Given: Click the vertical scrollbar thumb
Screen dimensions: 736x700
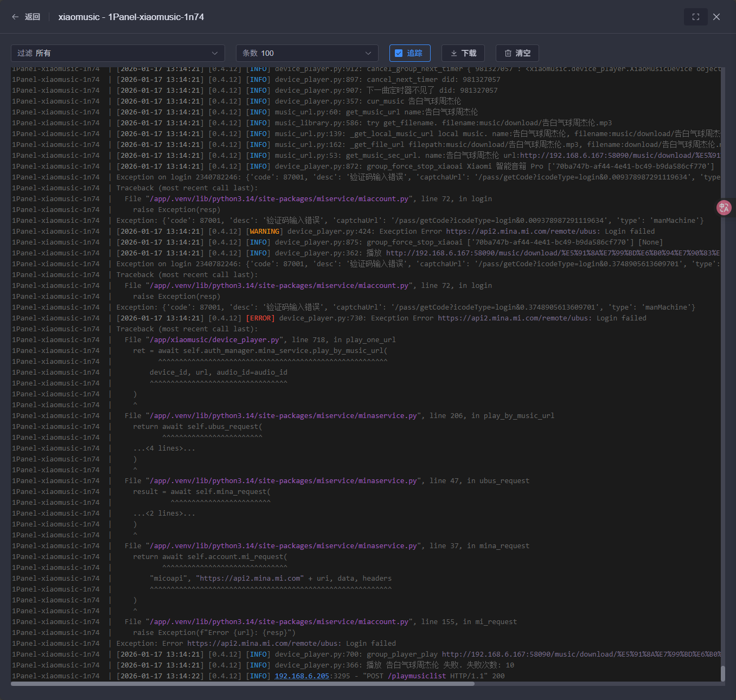Looking at the screenshot, I should [x=722, y=673].
